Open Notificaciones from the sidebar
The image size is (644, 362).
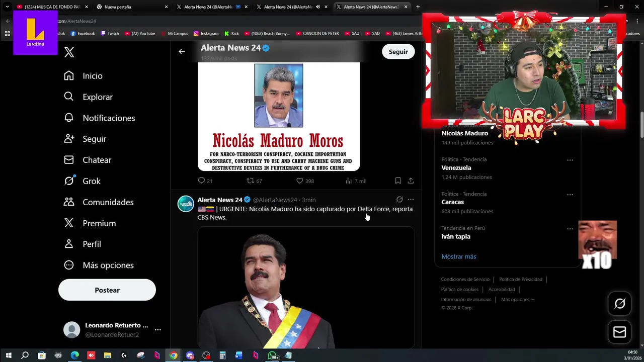click(99, 118)
